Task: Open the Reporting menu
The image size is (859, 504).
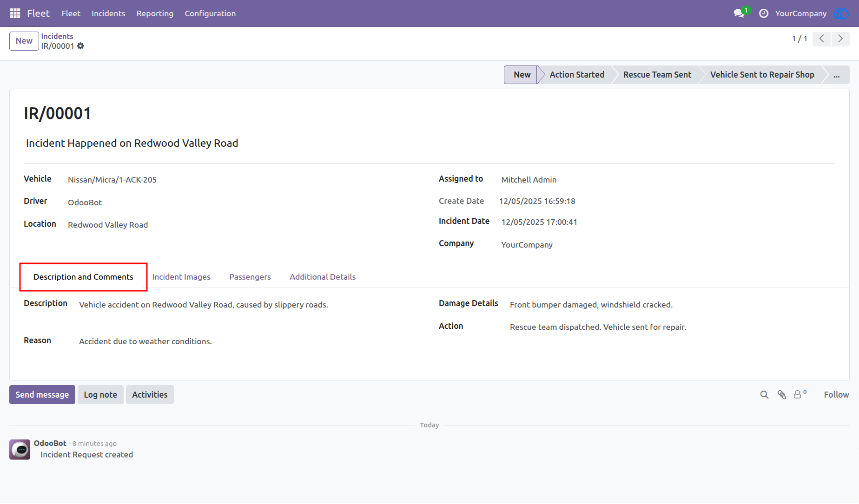Action: (155, 13)
